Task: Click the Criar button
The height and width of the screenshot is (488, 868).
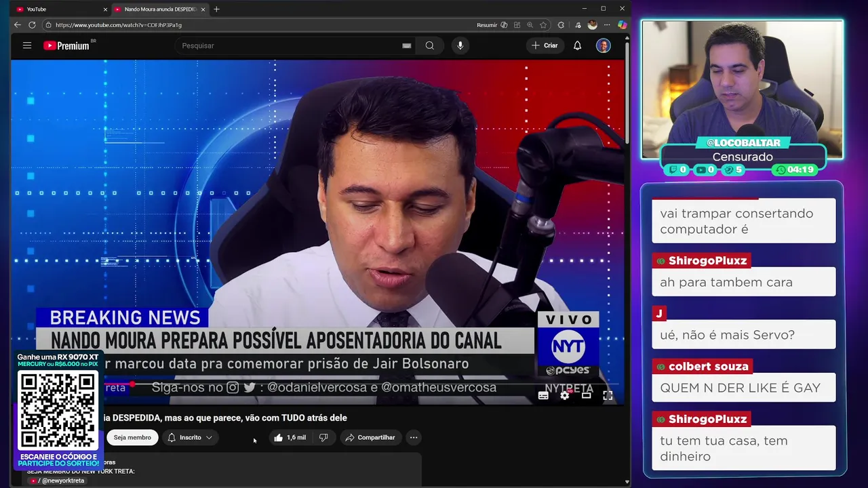Action: click(x=545, y=45)
